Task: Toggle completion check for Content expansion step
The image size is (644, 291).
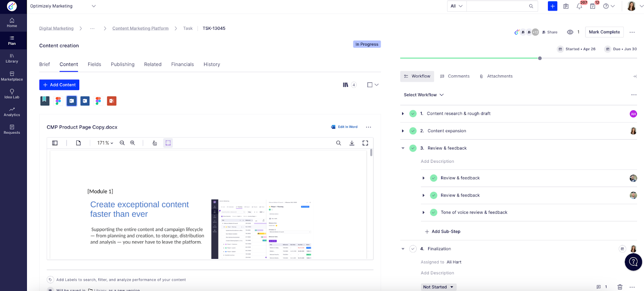Action: [413, 131]
